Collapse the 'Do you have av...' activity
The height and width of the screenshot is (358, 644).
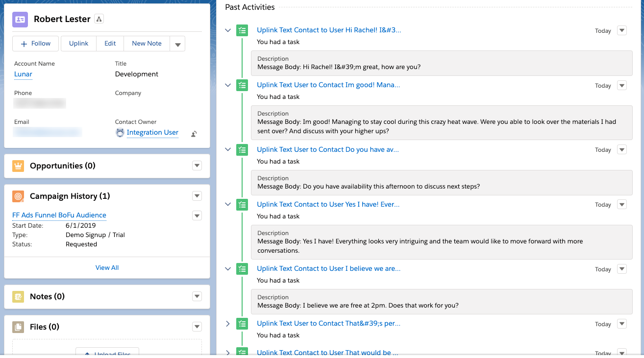pyautogui.click(x=228, y=150)
